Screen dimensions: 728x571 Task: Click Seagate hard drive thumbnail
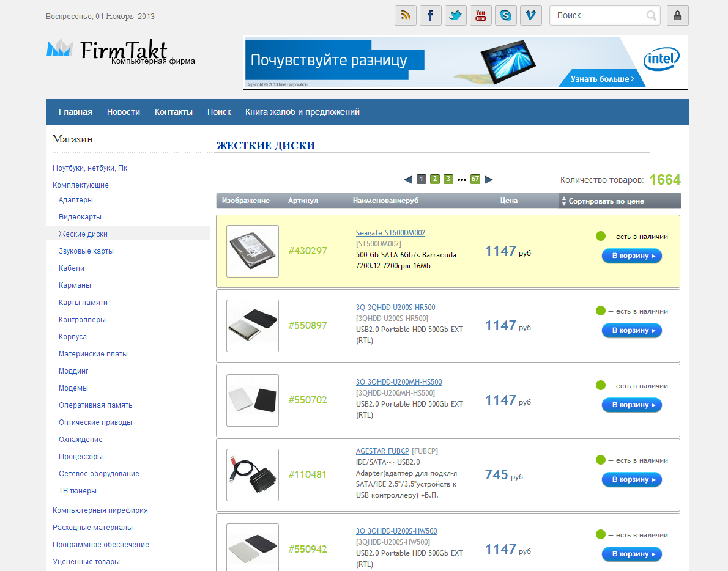click(253, 251)
